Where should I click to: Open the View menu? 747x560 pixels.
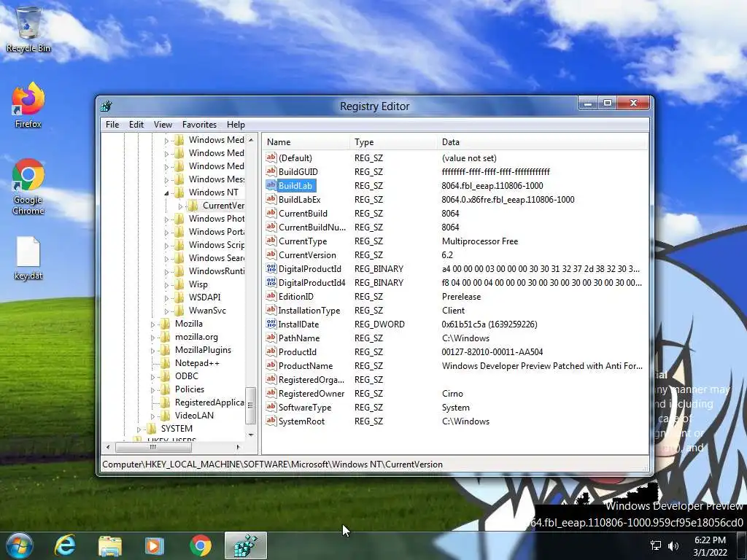coord(163,124)
